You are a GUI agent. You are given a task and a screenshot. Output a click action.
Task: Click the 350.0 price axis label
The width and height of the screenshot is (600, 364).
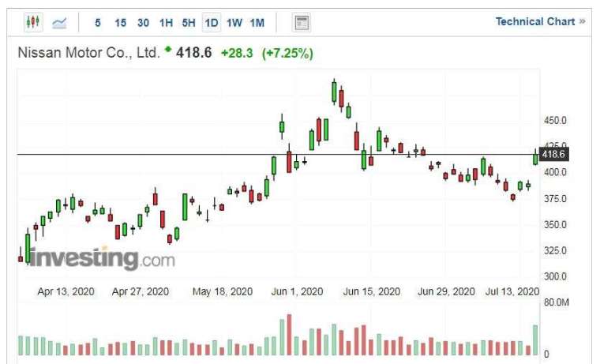pos(555,225)
